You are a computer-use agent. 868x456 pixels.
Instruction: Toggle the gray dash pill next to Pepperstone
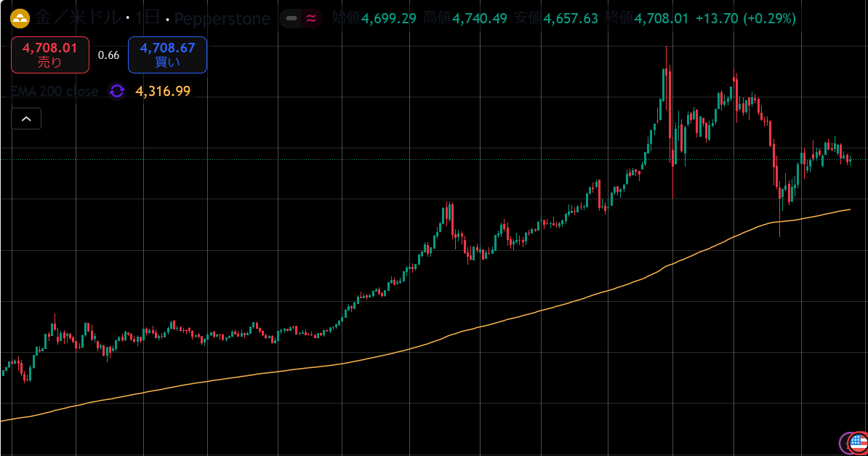pos(290,19)
